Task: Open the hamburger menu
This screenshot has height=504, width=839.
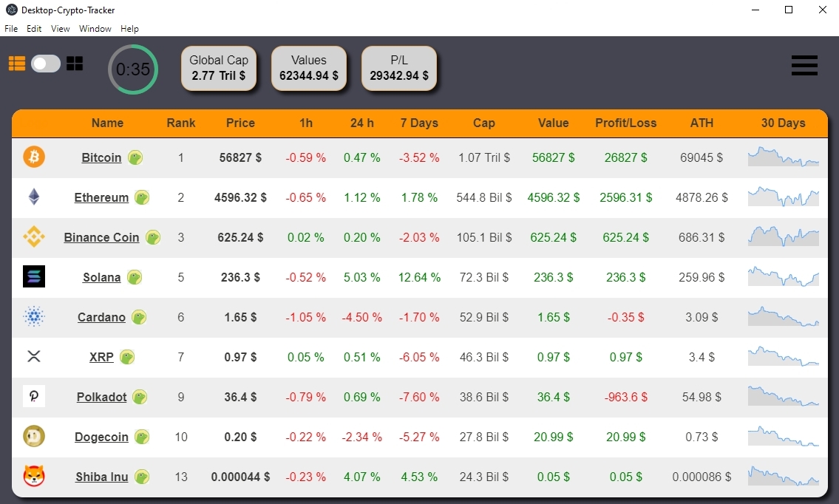Action: 804,65
